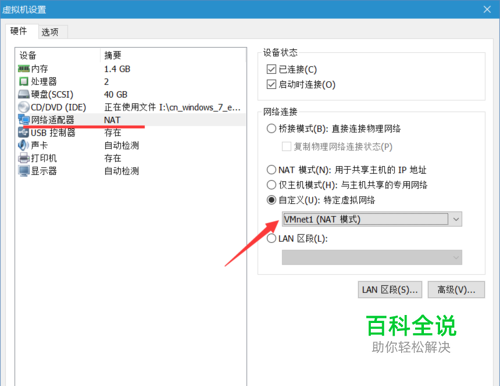This screenshot has height=386, width=500.
Task: Select 仅主机模式(H) radio button
Action: tap(271, 185)
